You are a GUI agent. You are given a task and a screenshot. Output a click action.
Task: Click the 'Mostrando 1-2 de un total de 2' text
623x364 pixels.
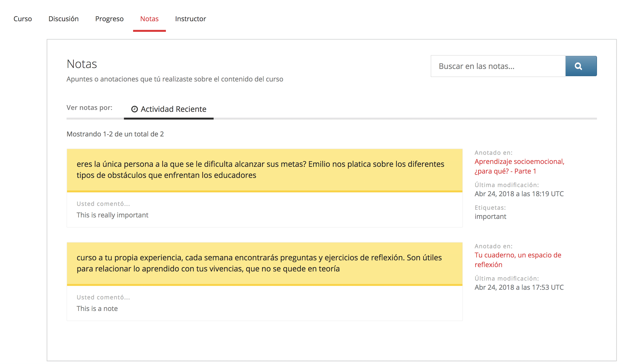115,134
